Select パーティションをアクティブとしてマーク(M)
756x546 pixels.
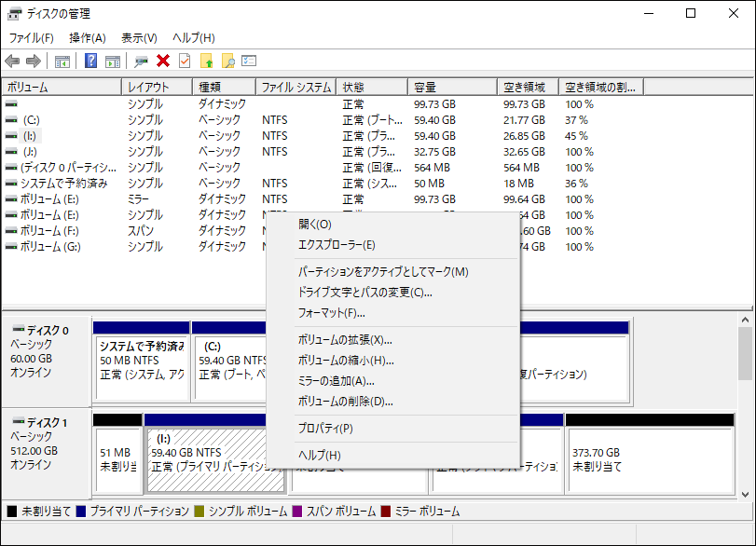click(x=393, y=272)
